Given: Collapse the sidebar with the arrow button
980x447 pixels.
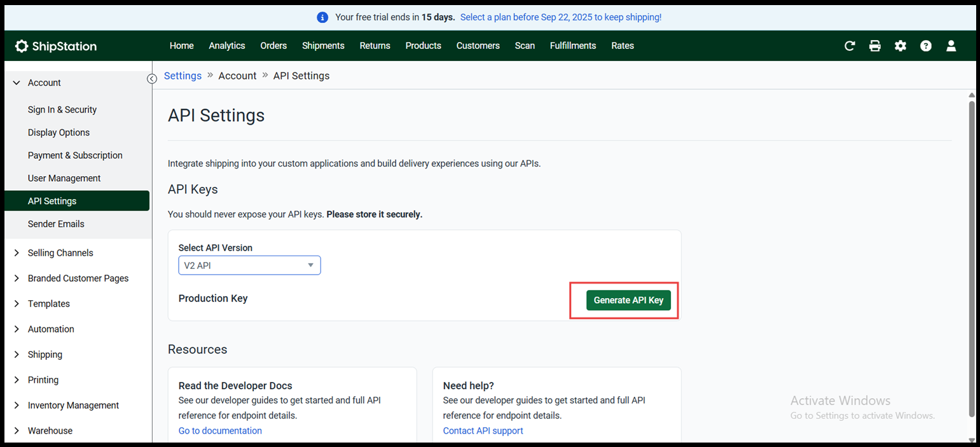Looking at the screenshot, I should (152, 79).
